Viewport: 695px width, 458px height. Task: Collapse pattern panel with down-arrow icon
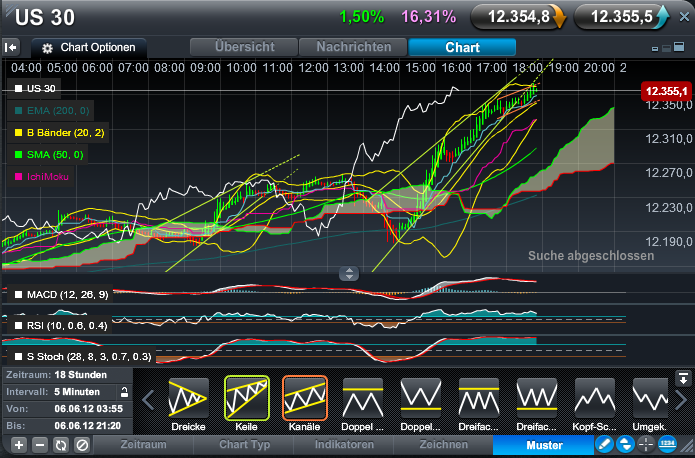click(683, 378)
